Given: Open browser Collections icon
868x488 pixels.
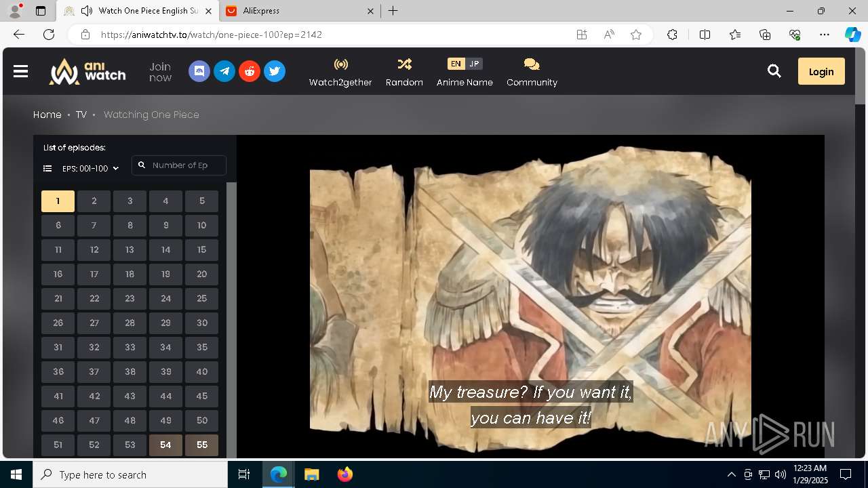Looking at the screenshot, I should tap(765, 35).
